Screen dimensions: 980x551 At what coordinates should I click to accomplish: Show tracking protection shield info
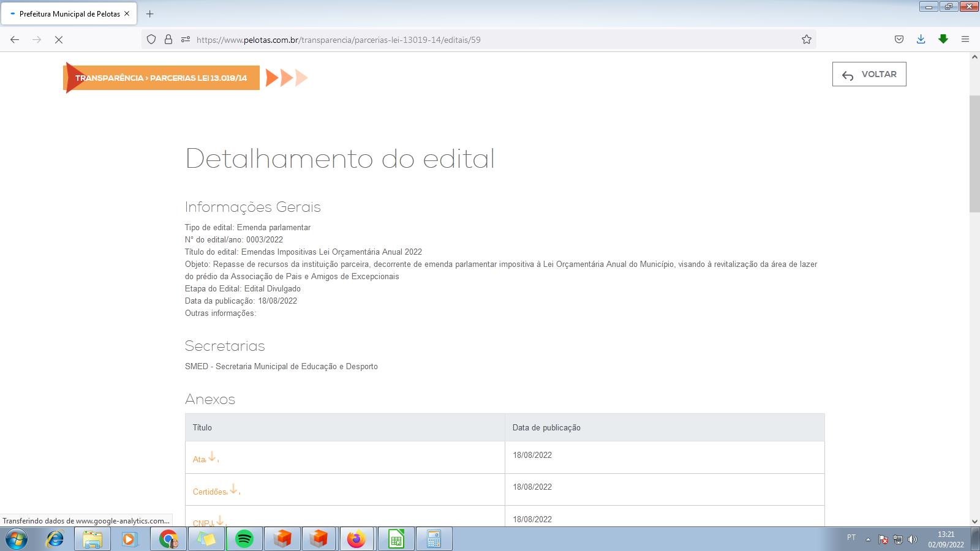tap(151, 40)
